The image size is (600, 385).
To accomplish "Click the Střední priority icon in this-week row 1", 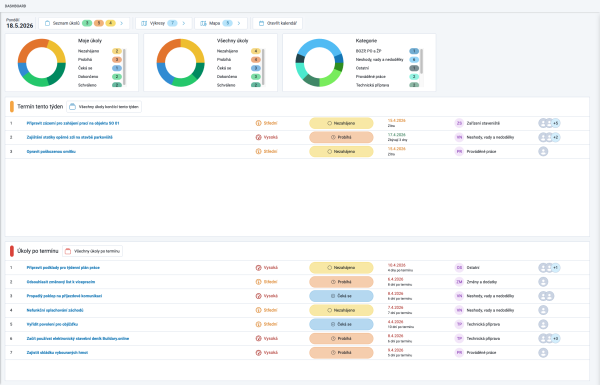I will tap(258, 123).
